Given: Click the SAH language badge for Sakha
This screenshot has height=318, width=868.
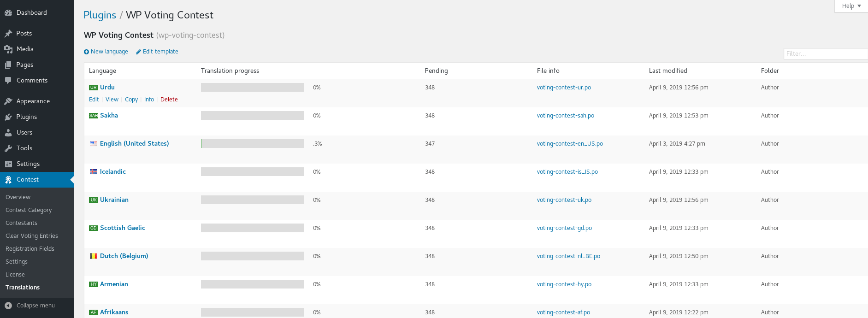Looking at the screenshot, I should [94, 116].
